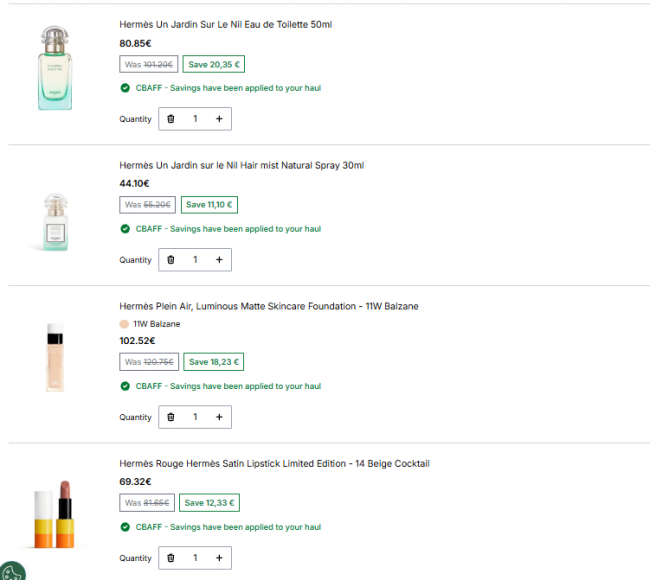Click the 11W Balzane shade swatch
Image resolution: width=650 pixels, height=580 pixels.
coord(124,324)
